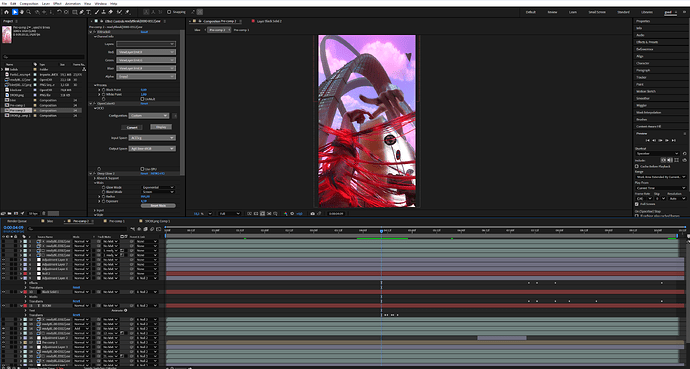Screen dimensions: 690x369
Task: Click the Play button in the Preview panel
Action: click(660, 140)
